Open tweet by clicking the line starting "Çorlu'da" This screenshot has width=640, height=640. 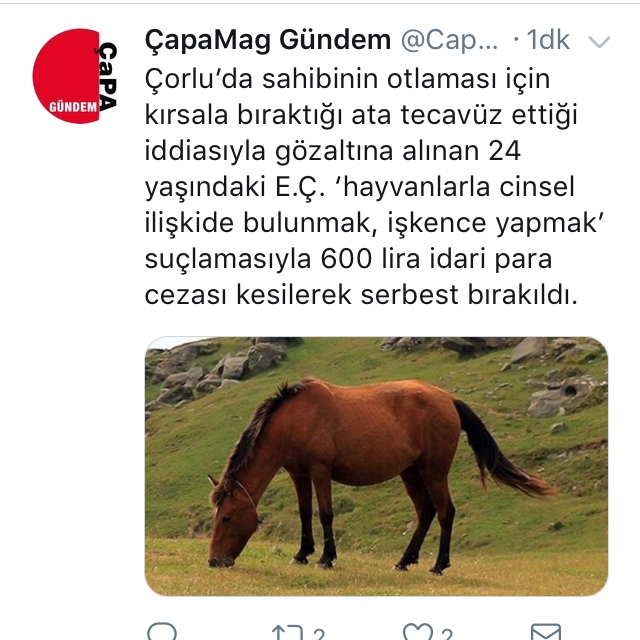tap(347, 79)
